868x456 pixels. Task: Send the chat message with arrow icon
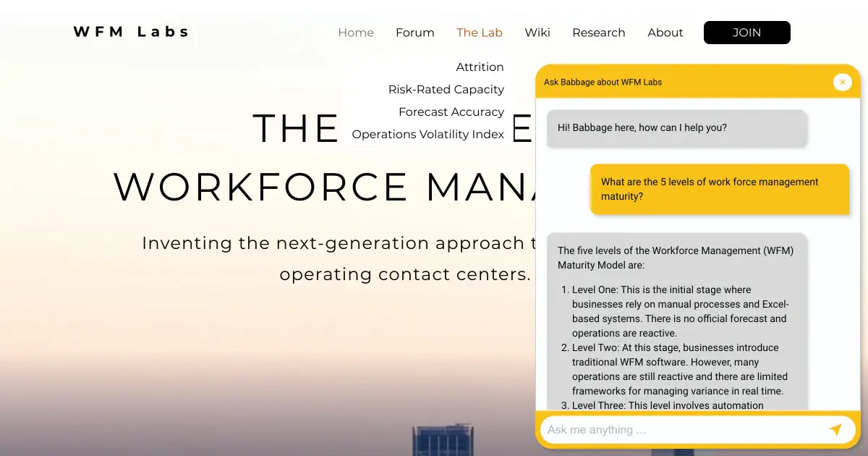pos(835,429)
